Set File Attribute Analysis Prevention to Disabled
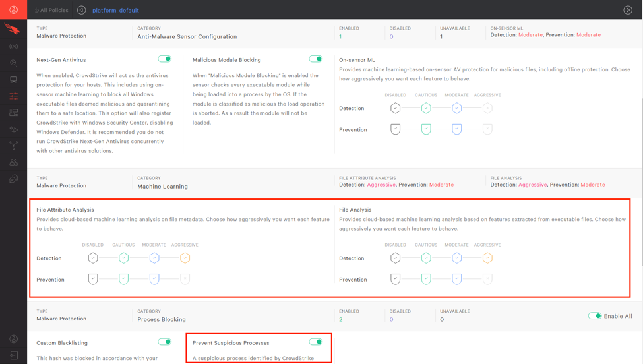The width and height of the screenshot is (643, 364). coord(93,279)
